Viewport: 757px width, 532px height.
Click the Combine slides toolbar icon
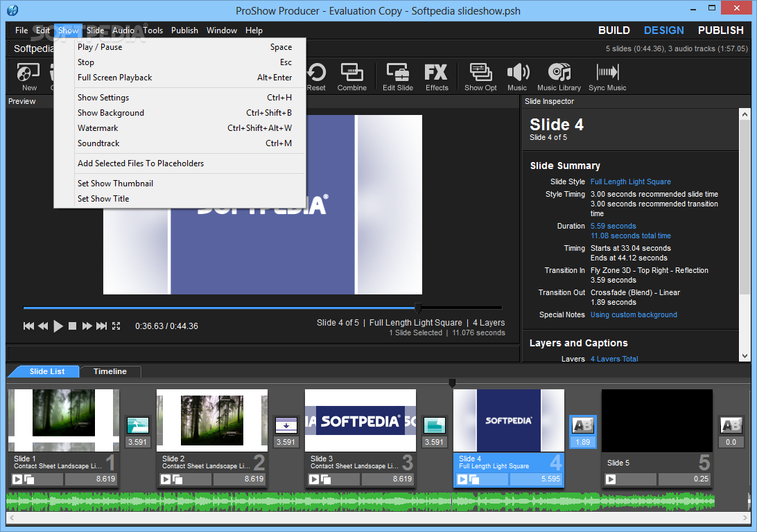pyautogui.click(x=352, y=76)
